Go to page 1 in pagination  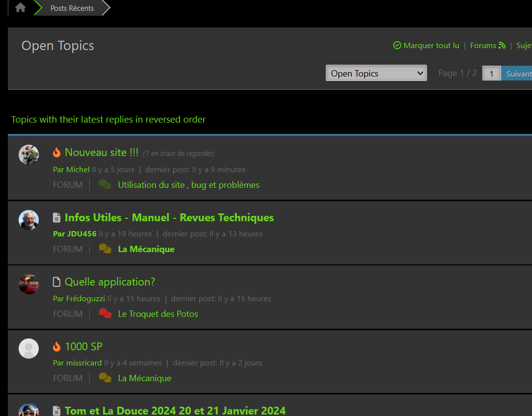pos(491,74)
